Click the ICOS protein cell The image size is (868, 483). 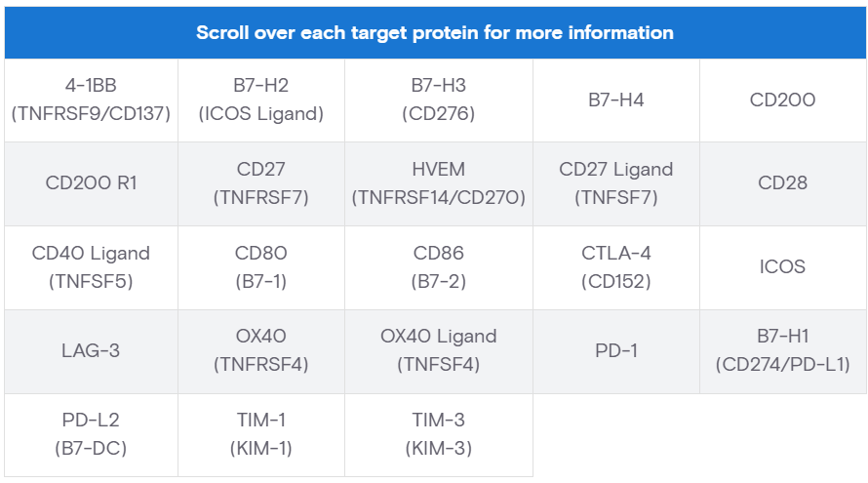click(x=782, y=267)
